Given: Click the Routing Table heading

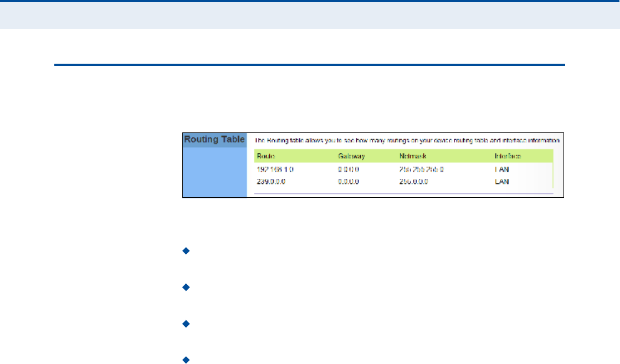Looking at the screenshot, I should [x=214, y=140].
